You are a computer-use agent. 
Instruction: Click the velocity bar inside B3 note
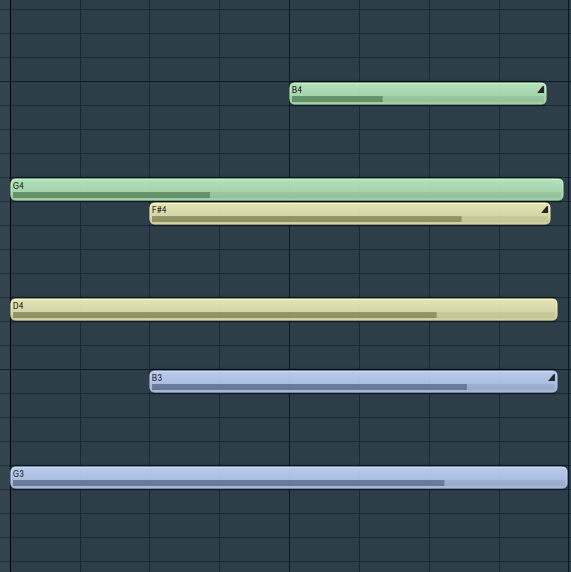pos(309,387)
